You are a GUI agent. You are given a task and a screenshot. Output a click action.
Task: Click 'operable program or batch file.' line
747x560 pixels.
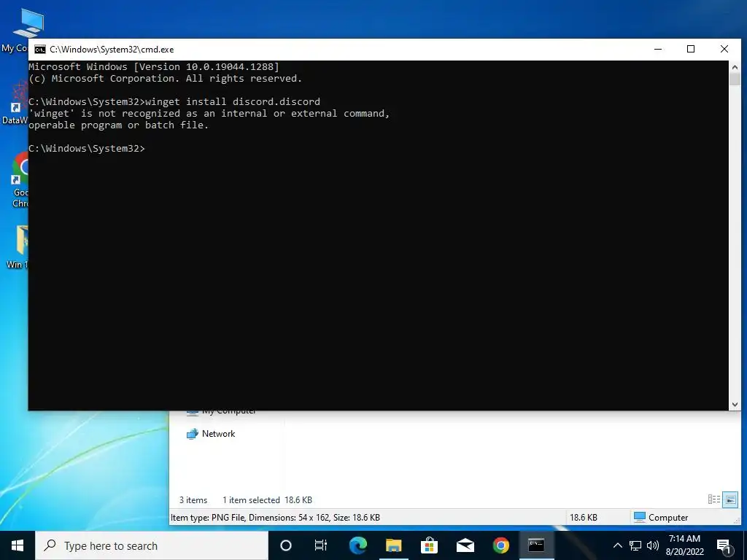click(119, 125)
